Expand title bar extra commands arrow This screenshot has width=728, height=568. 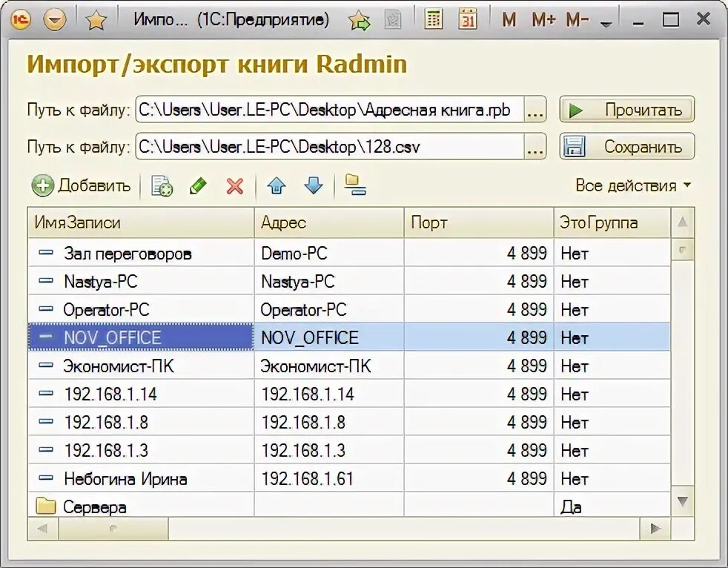pos(606,24)
